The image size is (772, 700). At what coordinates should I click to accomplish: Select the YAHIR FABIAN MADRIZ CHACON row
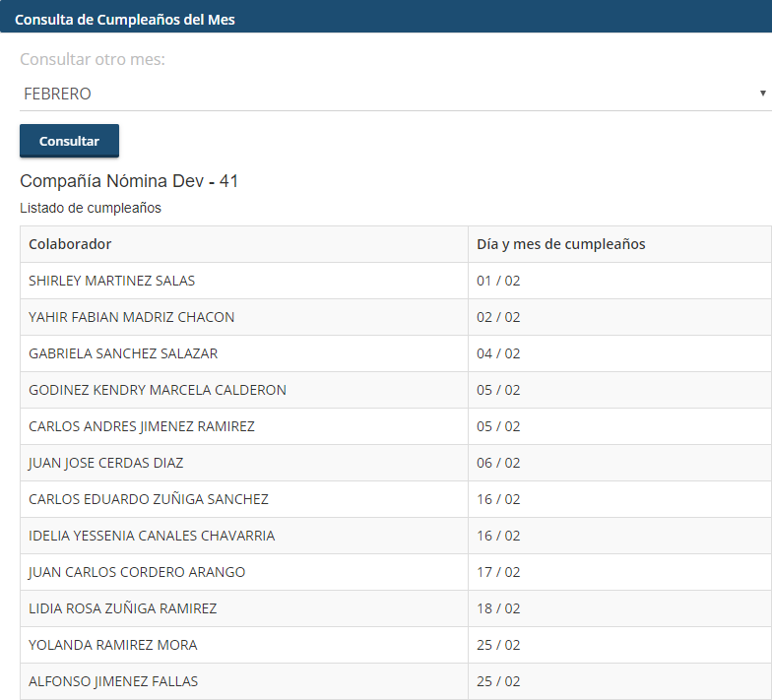(x=131, y=317)
